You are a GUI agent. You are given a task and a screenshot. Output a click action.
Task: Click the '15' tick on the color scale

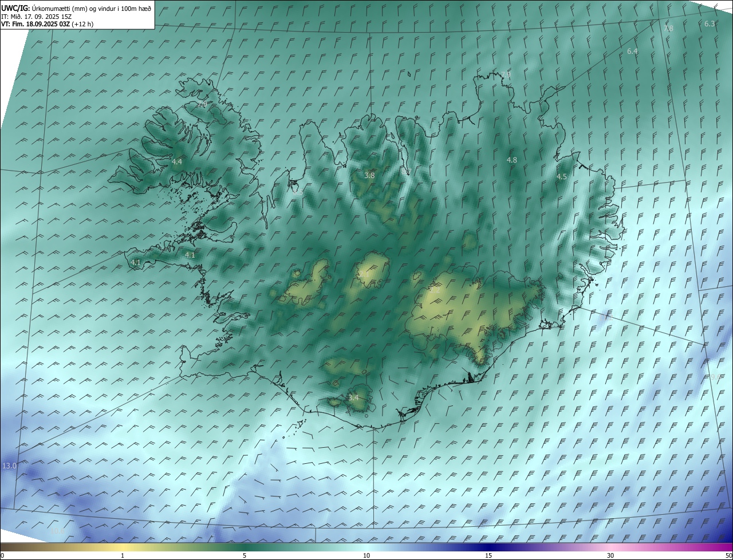pos(488,555)
